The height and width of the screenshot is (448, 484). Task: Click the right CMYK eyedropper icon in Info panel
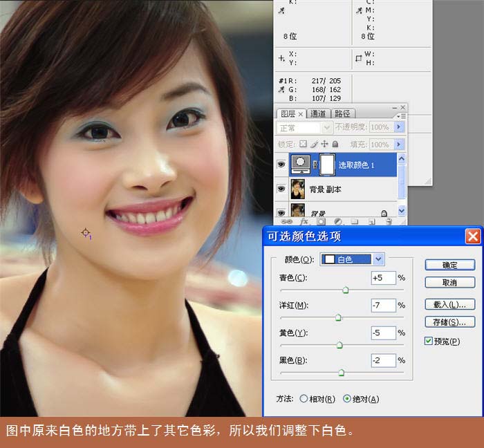tap(359, 10)
